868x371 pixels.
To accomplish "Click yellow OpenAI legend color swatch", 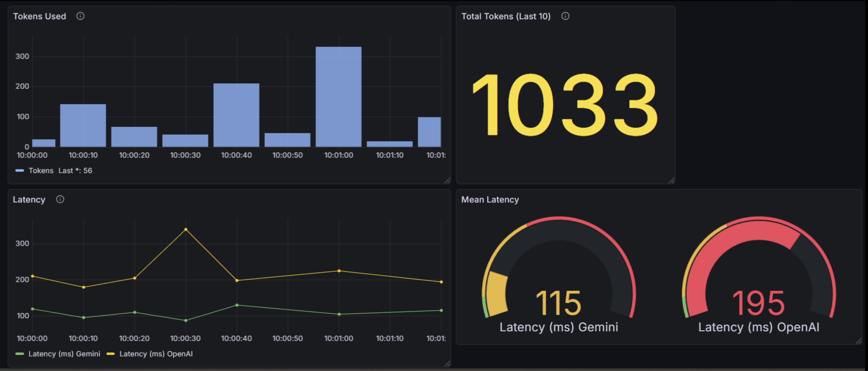I will 111,354.
